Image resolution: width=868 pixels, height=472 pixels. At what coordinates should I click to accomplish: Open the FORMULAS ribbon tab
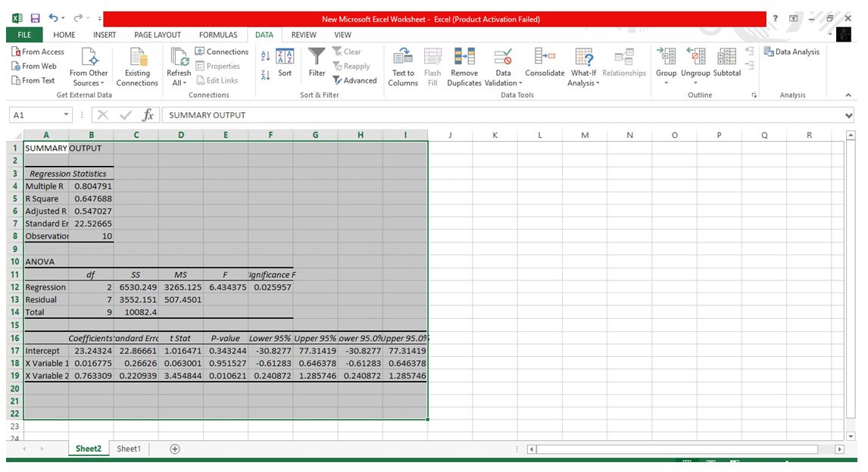point(218,35)
